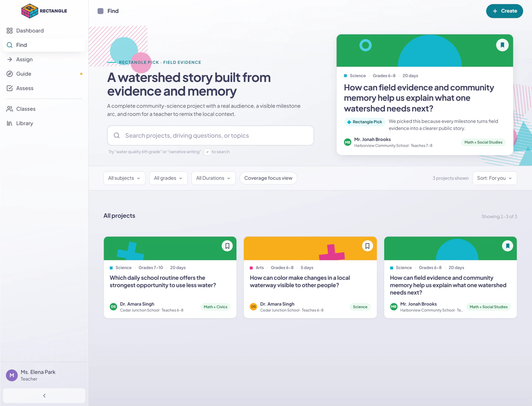Click the Dashboard grid icon

[10, 31]
